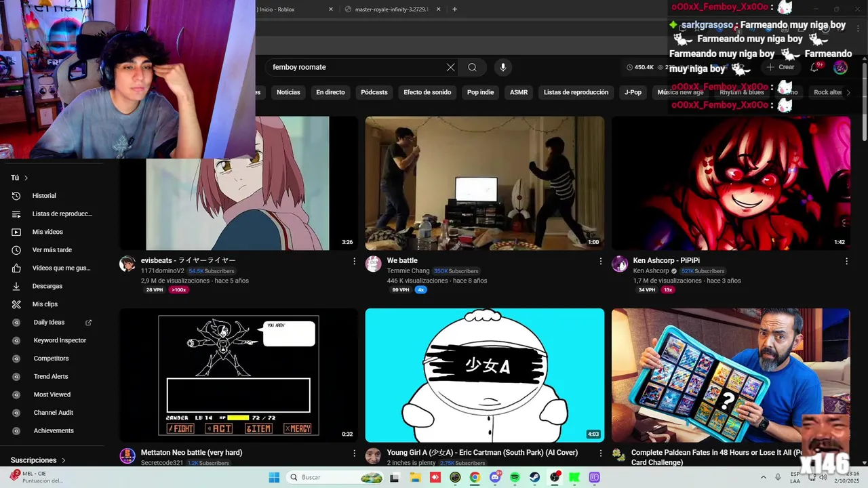868x488 pixels.
Task: Select the Efecto de sonido filter chip
Action: pyautogui.click(x=427, y=92)
